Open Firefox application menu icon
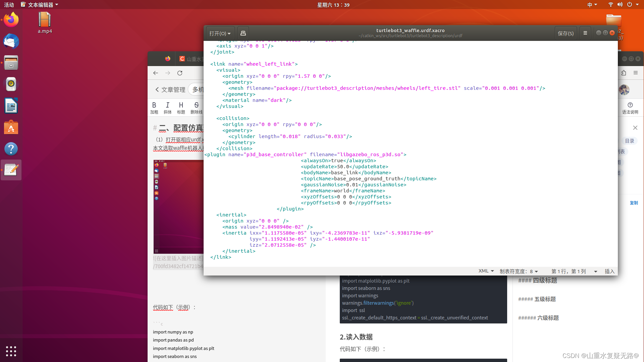The width and height of the screenshot is (644, 362). pos(636,73)
